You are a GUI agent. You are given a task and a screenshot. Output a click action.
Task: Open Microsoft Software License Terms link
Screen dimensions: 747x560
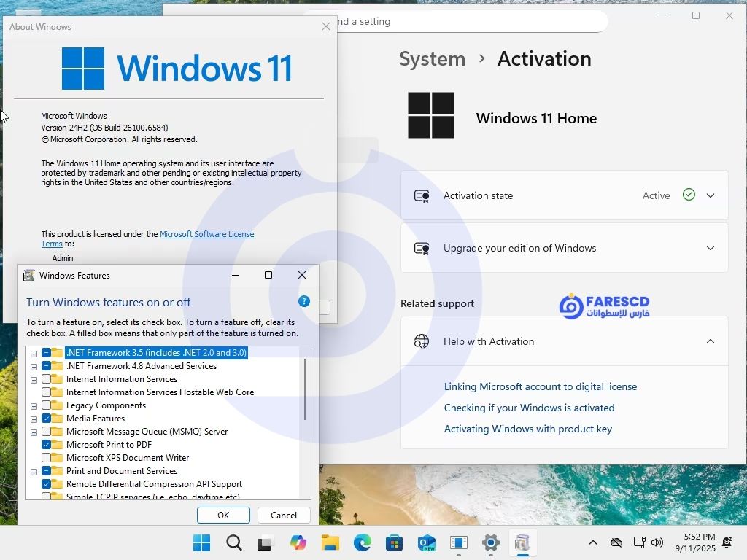206,234
